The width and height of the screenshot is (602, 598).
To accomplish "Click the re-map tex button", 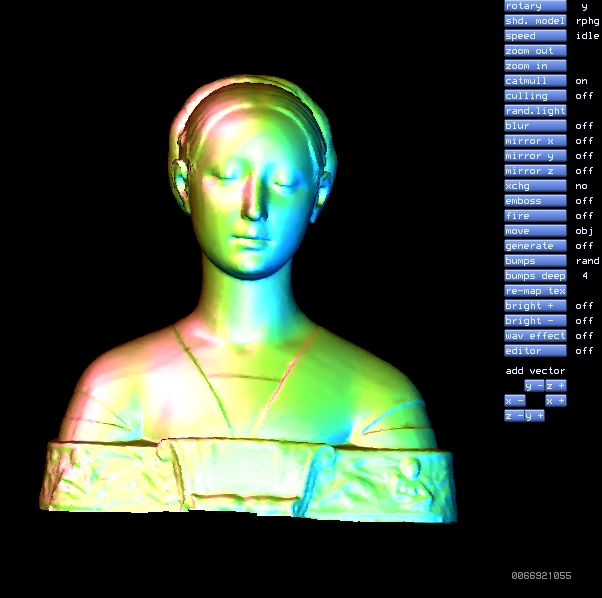I will [535, 291].
